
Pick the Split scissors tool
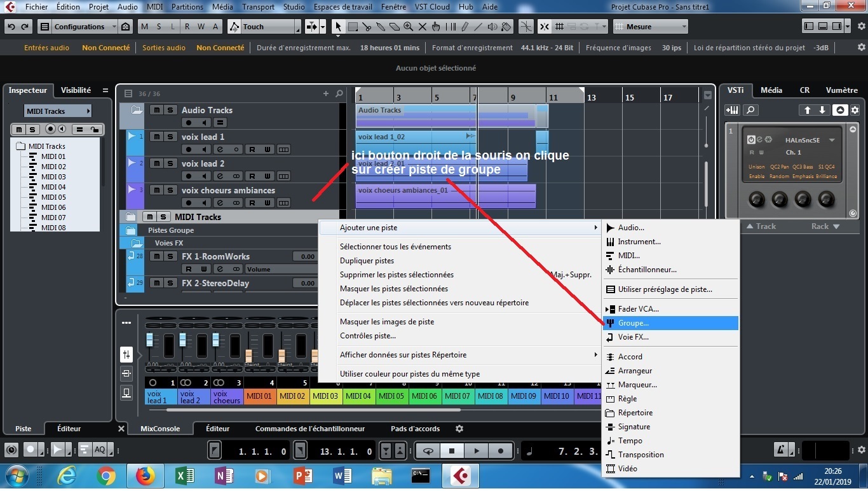367,27
